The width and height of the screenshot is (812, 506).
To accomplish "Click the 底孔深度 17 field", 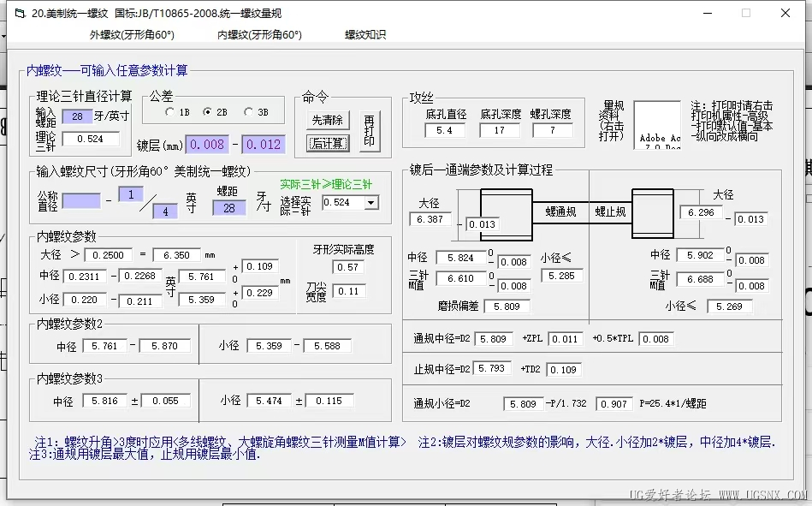I will tap(500, 130).
